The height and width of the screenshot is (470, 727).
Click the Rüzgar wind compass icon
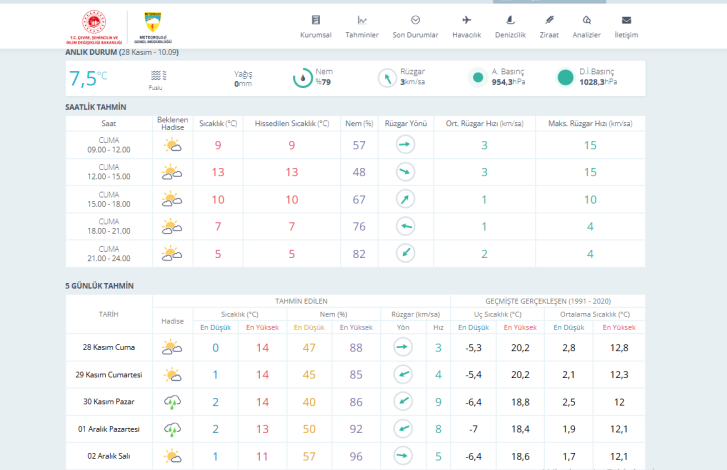click(x=387, y=78)
